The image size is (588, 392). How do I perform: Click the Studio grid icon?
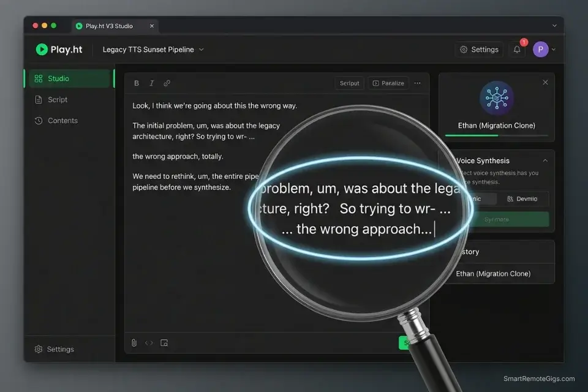tap(38, 78)
